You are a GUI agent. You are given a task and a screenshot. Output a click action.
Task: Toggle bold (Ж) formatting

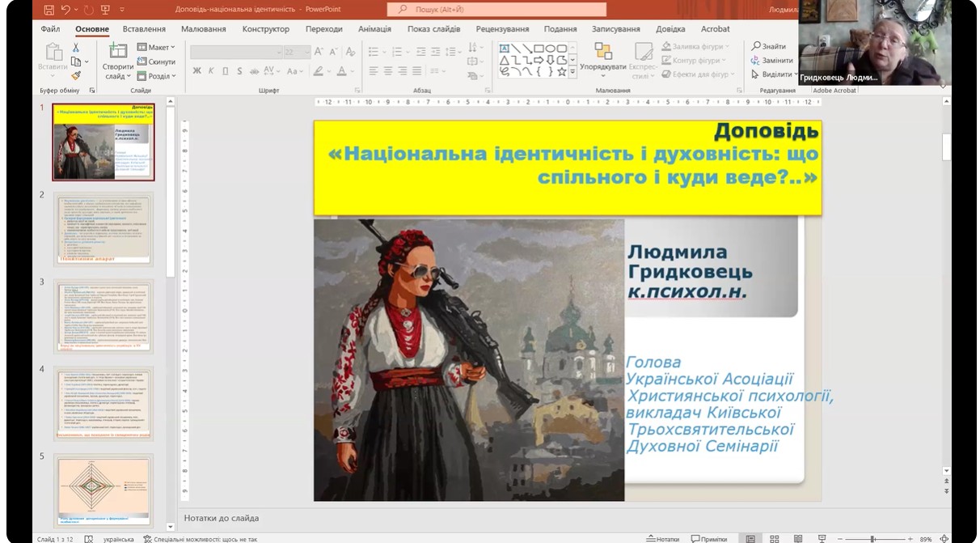[x=196, y=71]
